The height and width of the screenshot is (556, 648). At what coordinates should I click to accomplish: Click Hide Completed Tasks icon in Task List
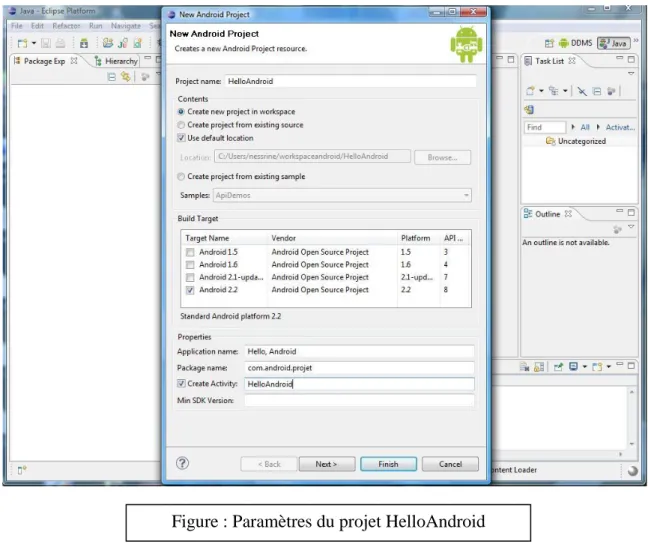pos(582,91)
